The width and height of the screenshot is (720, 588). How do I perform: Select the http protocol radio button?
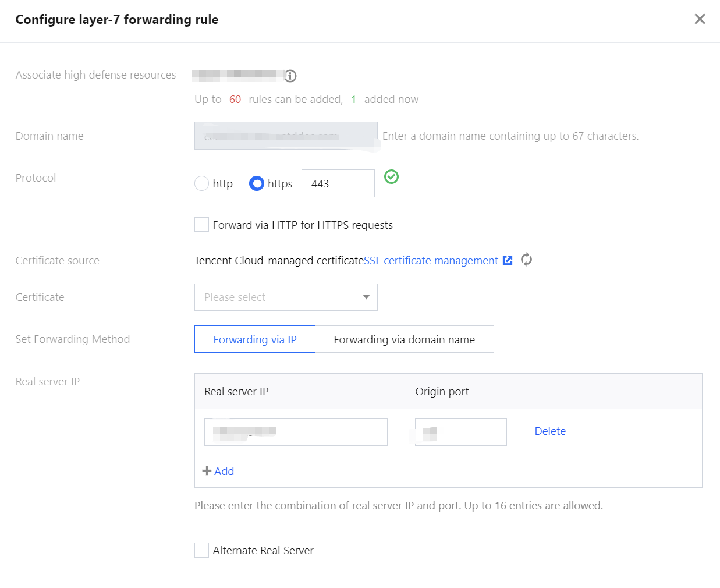click(202, 183)
